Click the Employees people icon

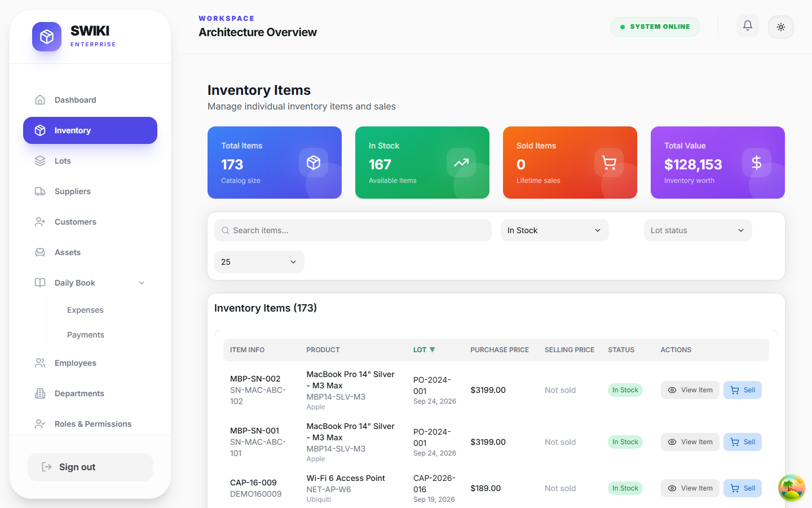[40, 363]
